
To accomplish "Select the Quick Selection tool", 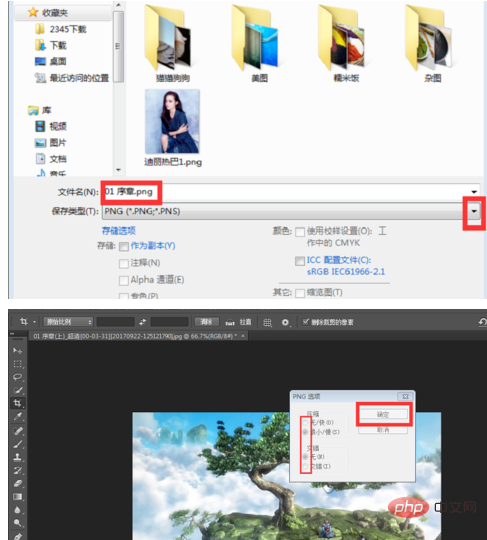I will pos(17,390).
